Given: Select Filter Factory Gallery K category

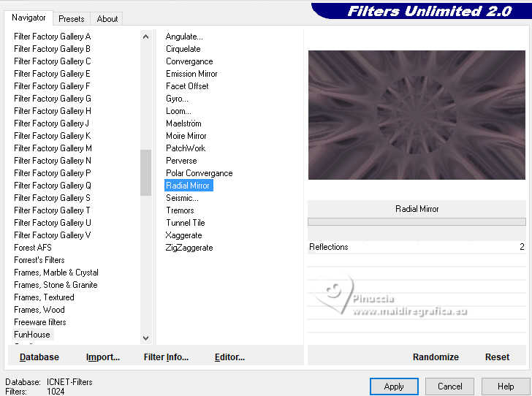Looking at the screenshot, I should tap(53, 136).
